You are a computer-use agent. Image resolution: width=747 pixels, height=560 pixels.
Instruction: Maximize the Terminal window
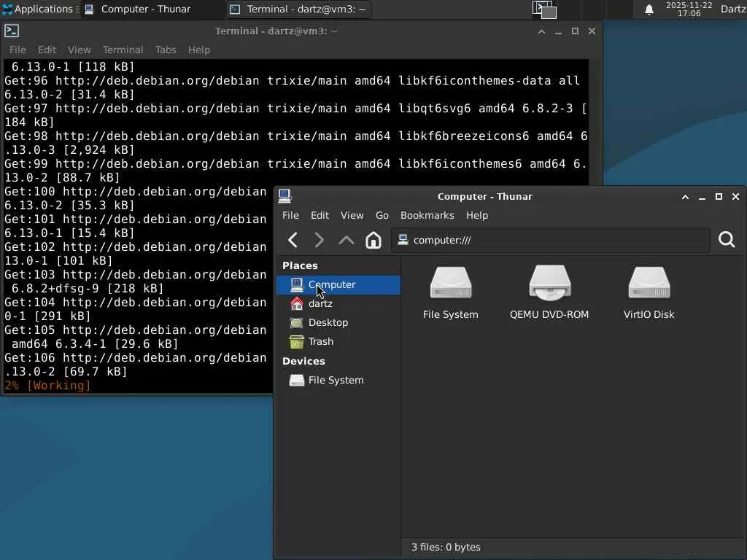pyautogui.click(x=575, y=31)
